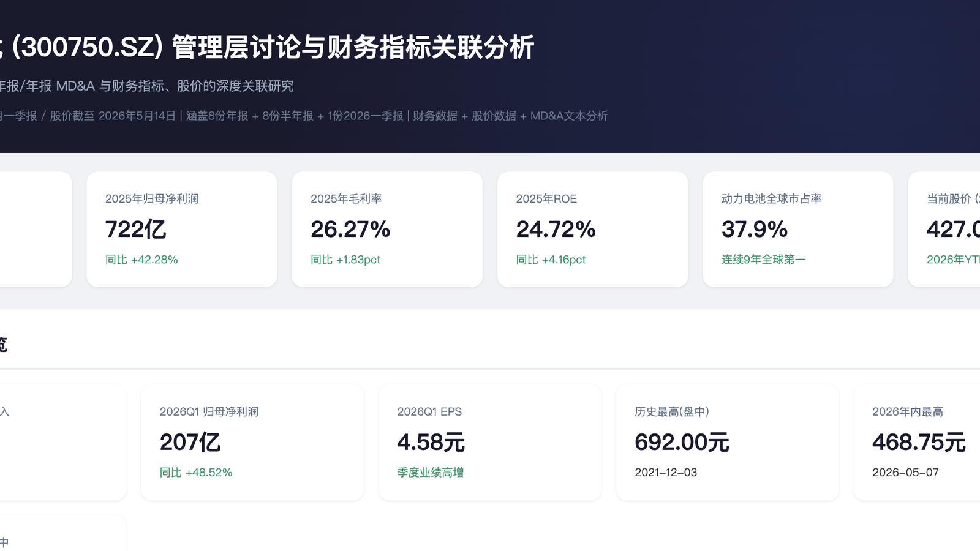This screenshot has width=980, height=551.
Task: Click the MD&A subtitle line under the title
Action: click(x=147, y=86)
